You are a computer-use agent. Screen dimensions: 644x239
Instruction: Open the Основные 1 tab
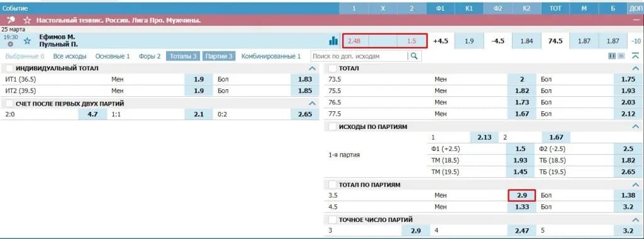(113, 56)
